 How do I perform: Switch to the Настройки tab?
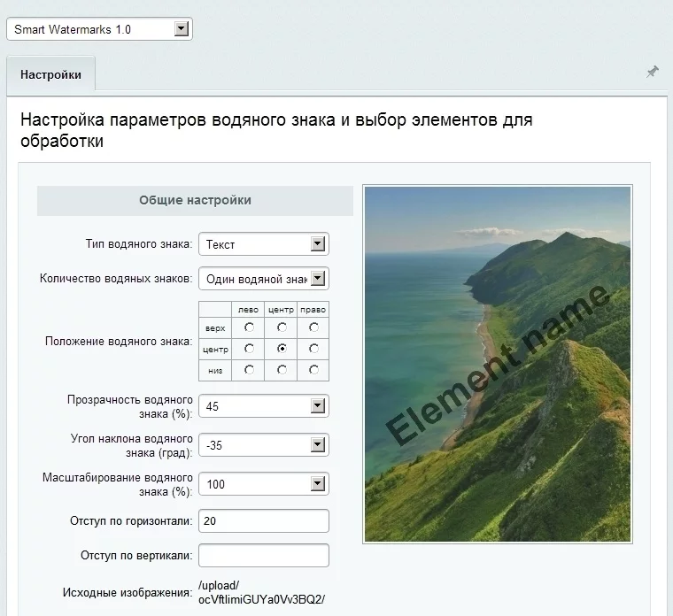50,75
